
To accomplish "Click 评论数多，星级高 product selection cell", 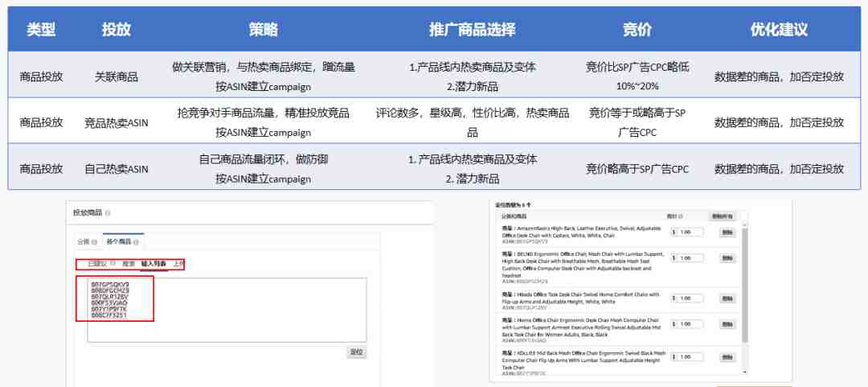I will (x=473, y=122).
